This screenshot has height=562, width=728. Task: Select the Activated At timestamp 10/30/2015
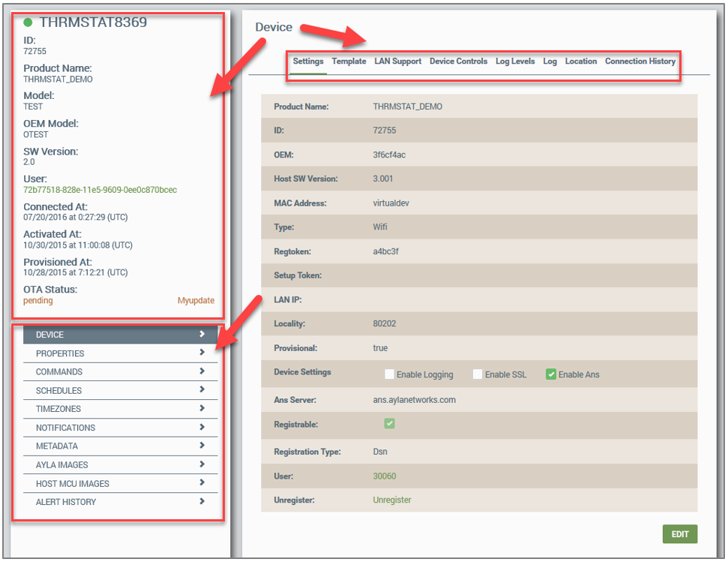point(77,245)
